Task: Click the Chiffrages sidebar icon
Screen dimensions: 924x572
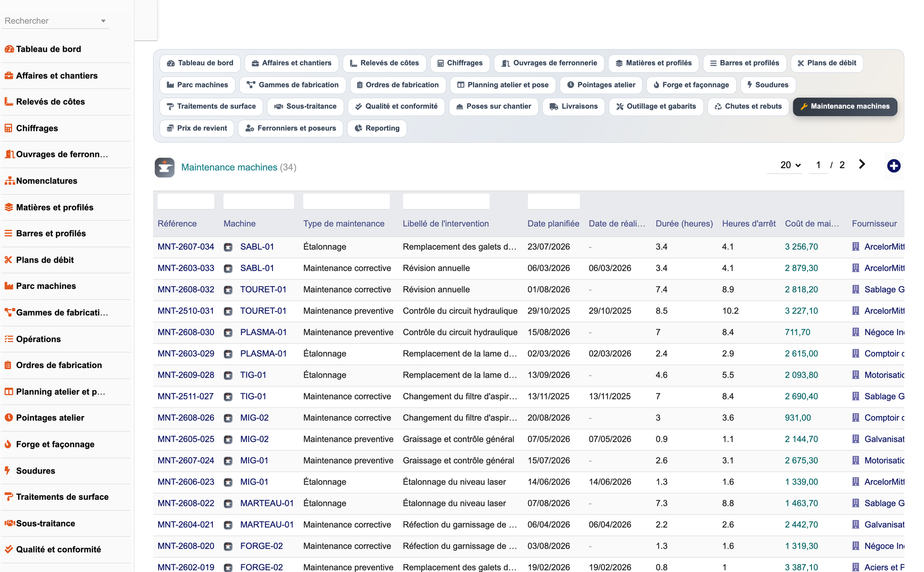Action: 9,128
